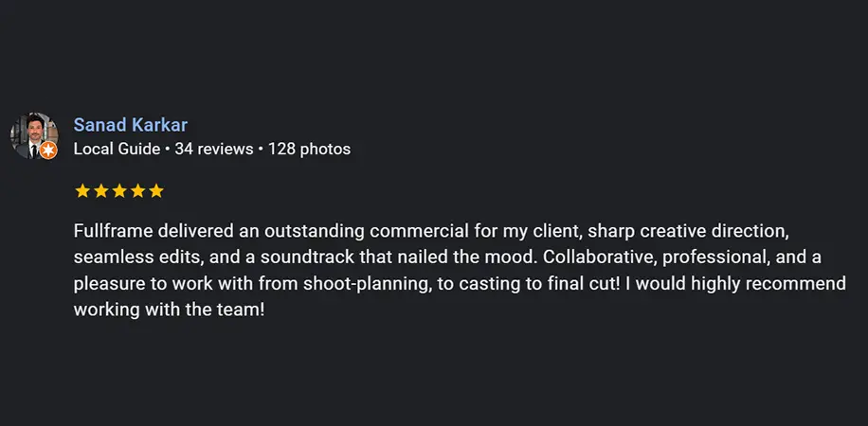View the 128 photos link
The image size is (868, 426).
click(x=309, y=149)
